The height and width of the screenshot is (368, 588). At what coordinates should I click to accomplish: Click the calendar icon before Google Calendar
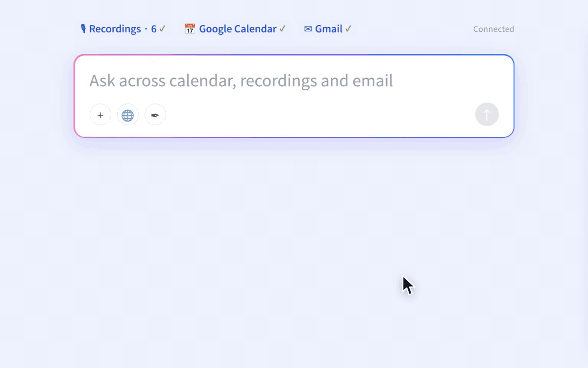coord(190,29)
